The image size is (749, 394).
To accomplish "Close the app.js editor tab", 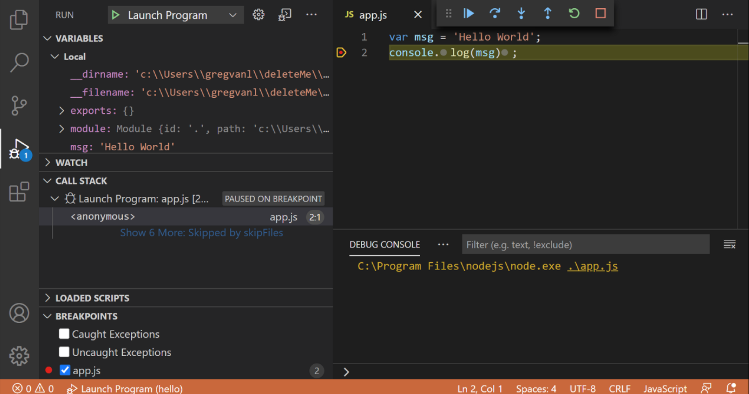I will (418, 15).
